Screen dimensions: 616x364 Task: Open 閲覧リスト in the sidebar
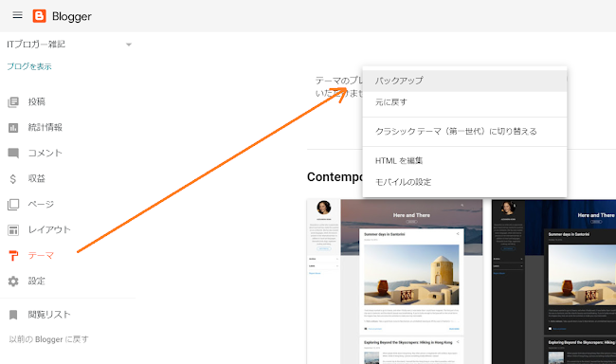pos(49,315)
